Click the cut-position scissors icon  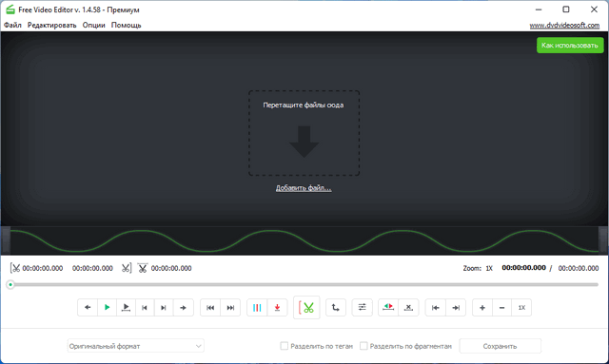(143, 268)
